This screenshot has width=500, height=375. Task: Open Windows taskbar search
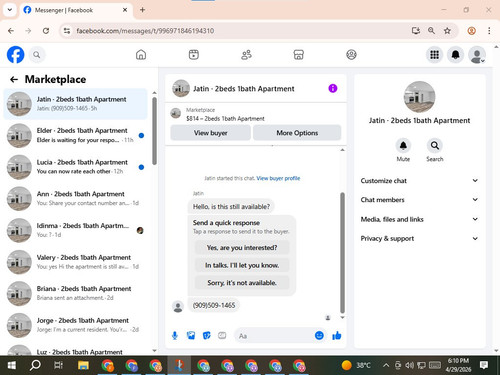pos(35,366)
